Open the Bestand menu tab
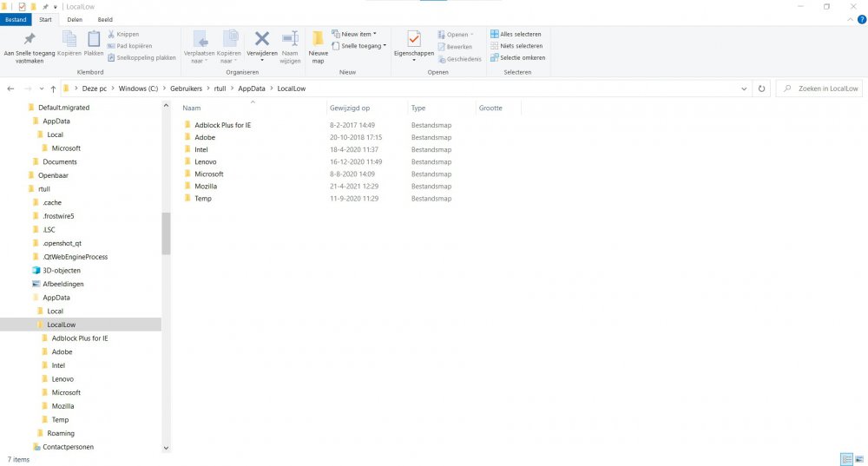The height and width of the screenshot is (466, 868). click(16, 19)
